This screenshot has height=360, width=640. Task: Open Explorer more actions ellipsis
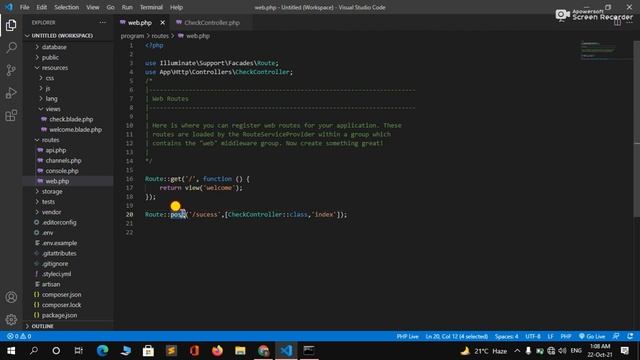click(x=102, y=22)
